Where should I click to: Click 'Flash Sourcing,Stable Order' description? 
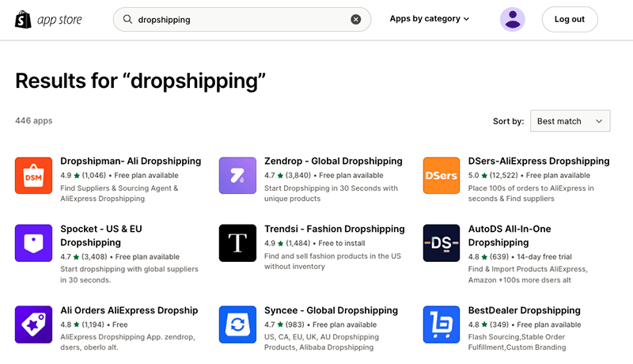click(517, 342)
